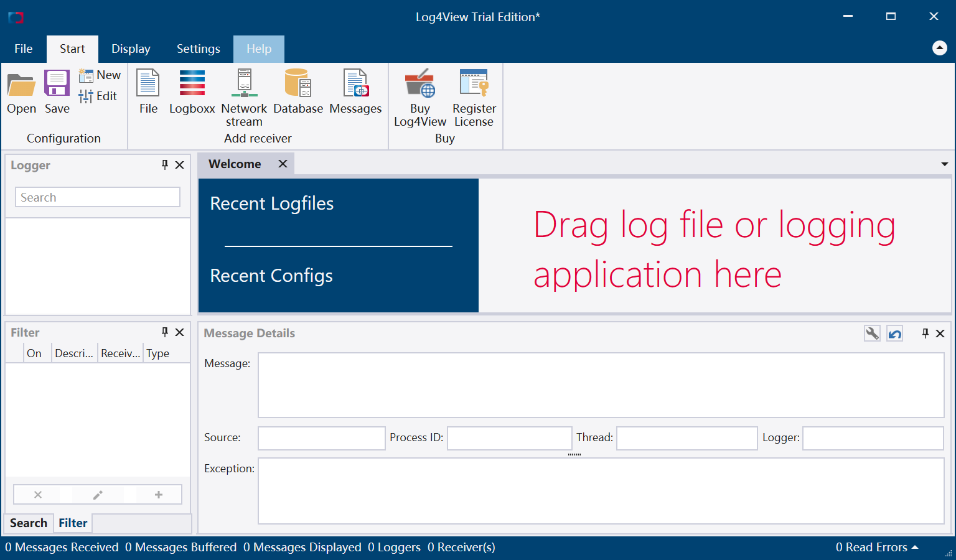Viewport: 956px width, 560px height.
Task: Unpin the Filter panel
Action: coord(164,332)
